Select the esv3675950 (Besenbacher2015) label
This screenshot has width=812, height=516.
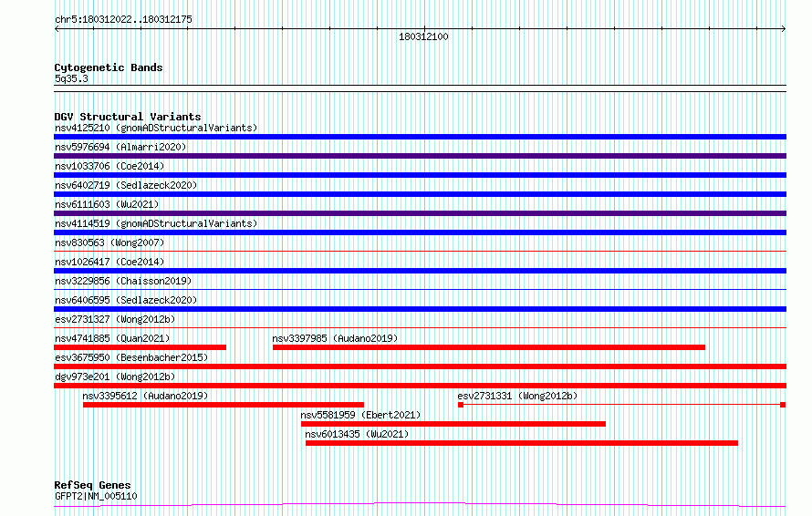131,357
